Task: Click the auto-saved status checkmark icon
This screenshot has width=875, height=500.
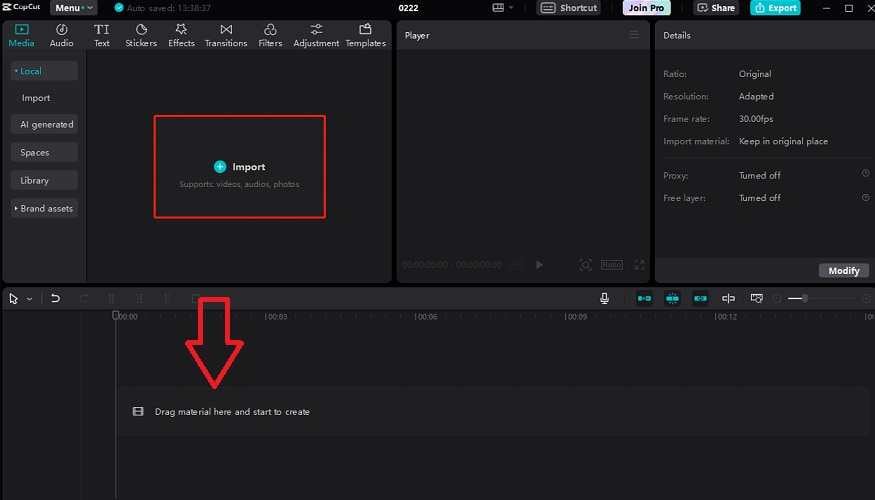Action: click(119, 8)
